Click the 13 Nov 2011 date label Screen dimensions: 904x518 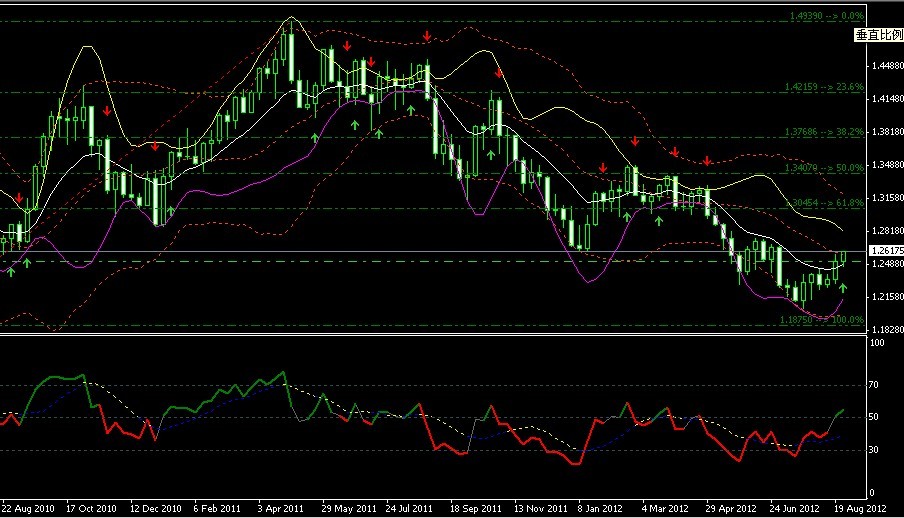click(x=540, y=509)
